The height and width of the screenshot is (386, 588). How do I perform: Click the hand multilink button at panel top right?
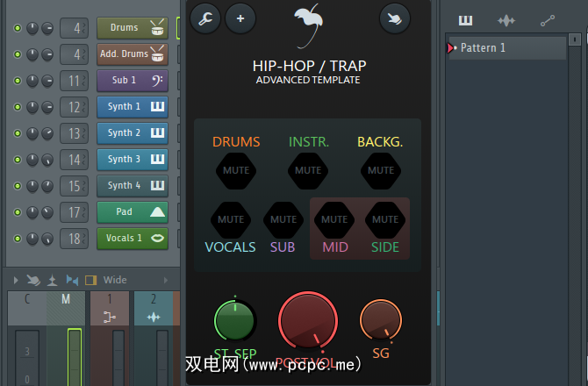click(x=395, y=18)
